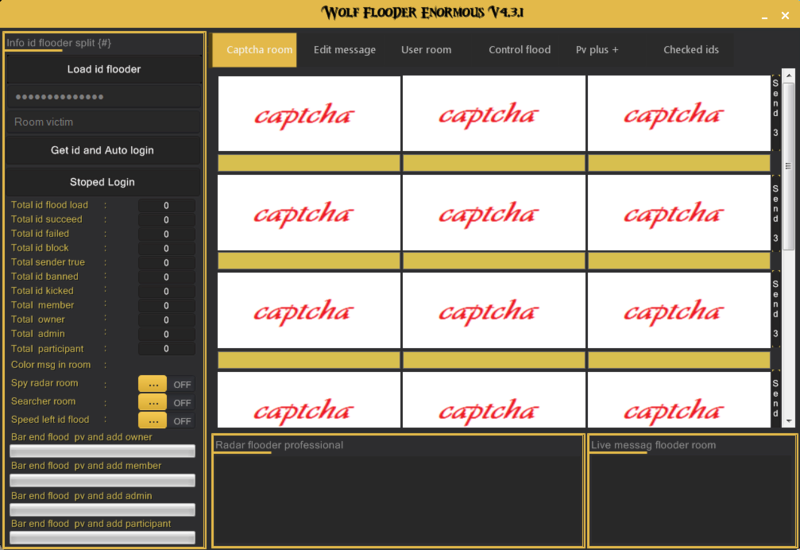Focus yellow answer field under third-row middle captcha
Screen dimensions: 800x550
coord(494,360)
